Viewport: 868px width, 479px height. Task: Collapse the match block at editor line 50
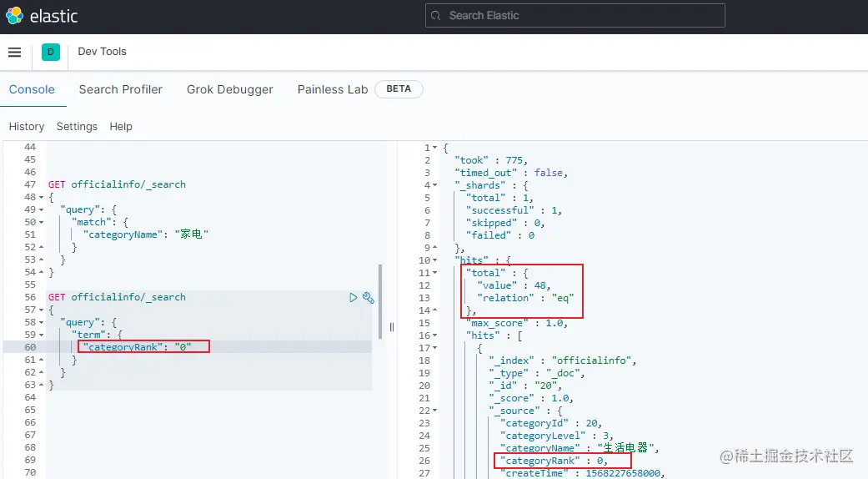point(41,222)
